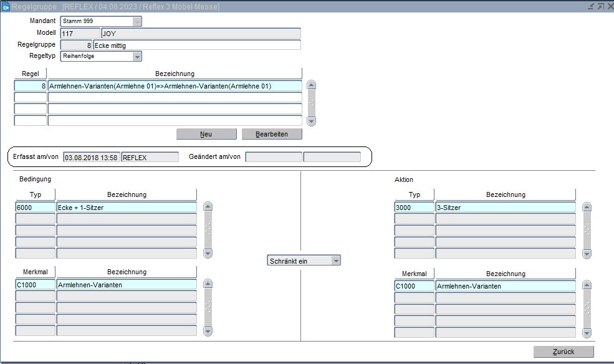Select the Aktion row '3-Sitzer'
Screen dimensions: 614x364
coord(505,207)
